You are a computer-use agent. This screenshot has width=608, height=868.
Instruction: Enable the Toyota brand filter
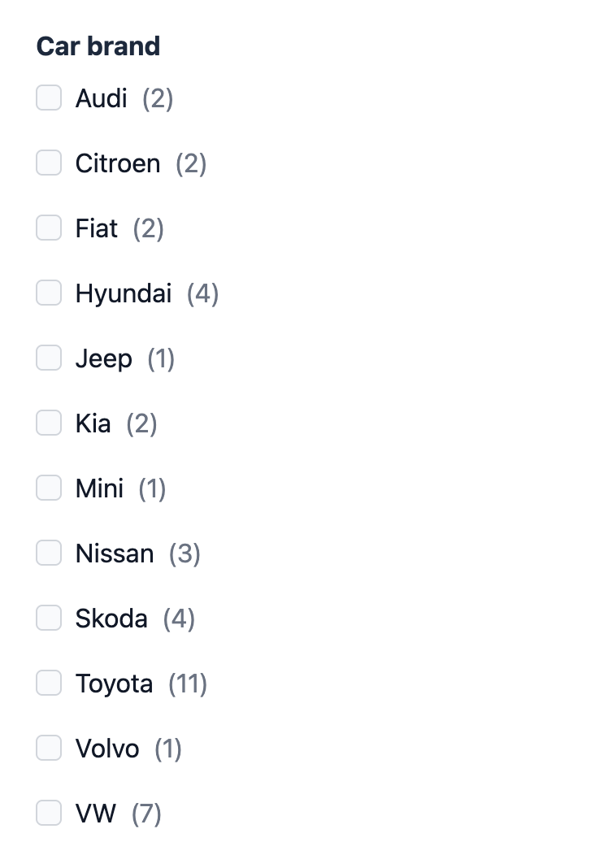pyautogui.click(x=49, y=683)
